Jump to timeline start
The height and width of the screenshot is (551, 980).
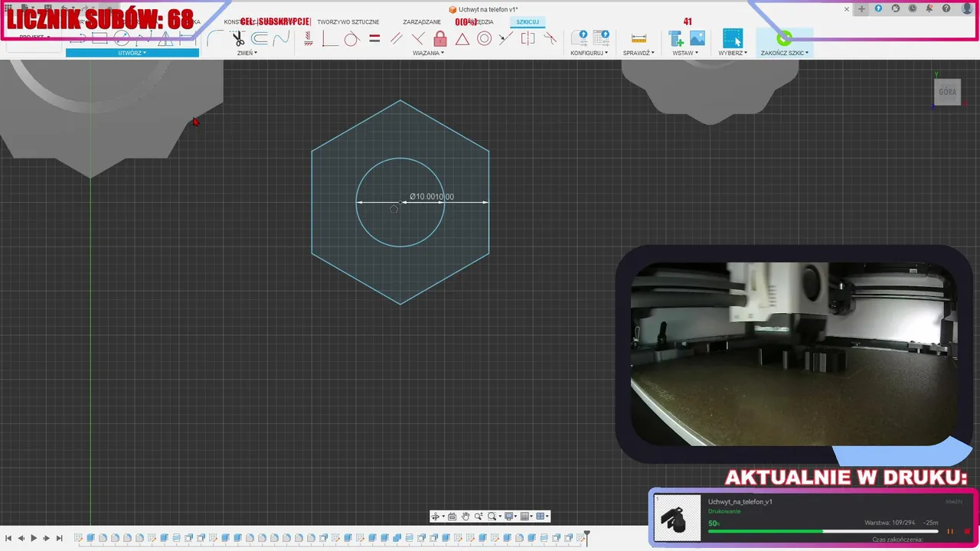[x=8, y=539]
